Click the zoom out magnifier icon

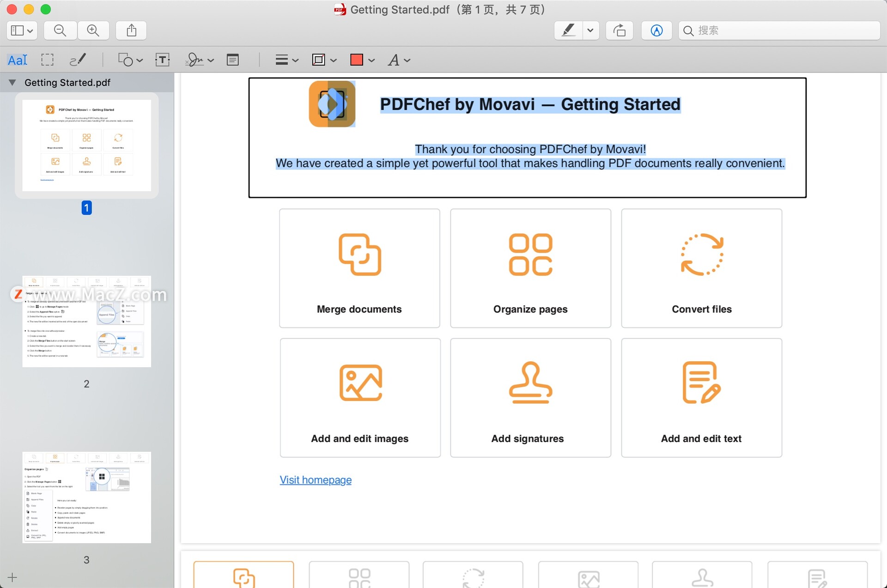coord(60,30)
